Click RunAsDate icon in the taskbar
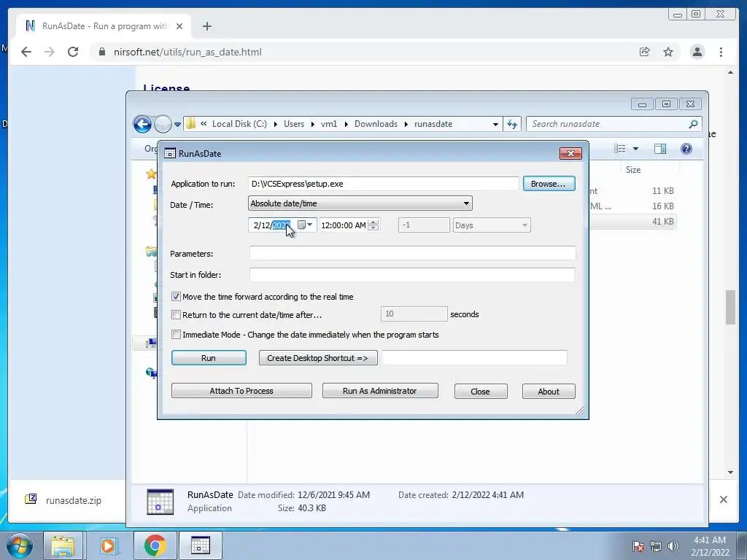747x560 pixels. (x=201, y=545)
